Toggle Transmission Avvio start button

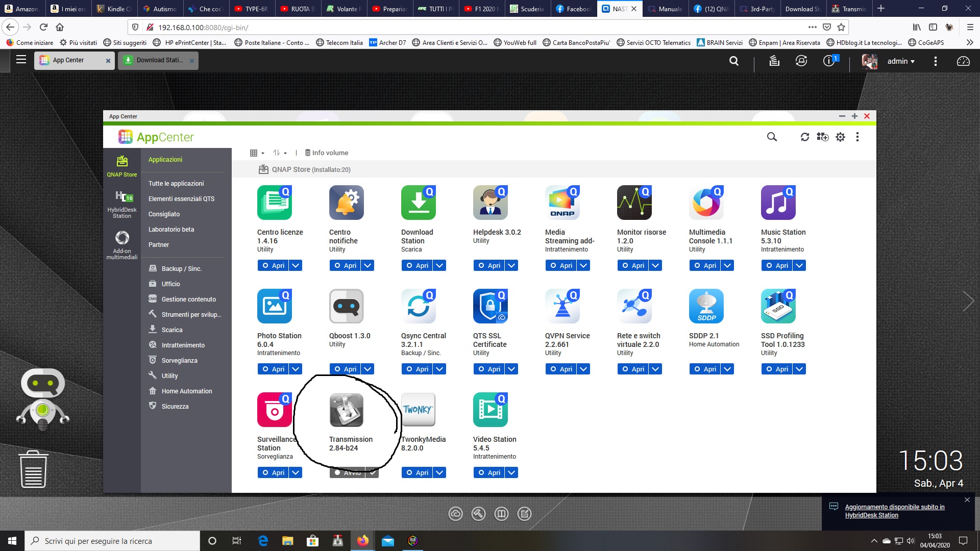(x=348, y=473)
